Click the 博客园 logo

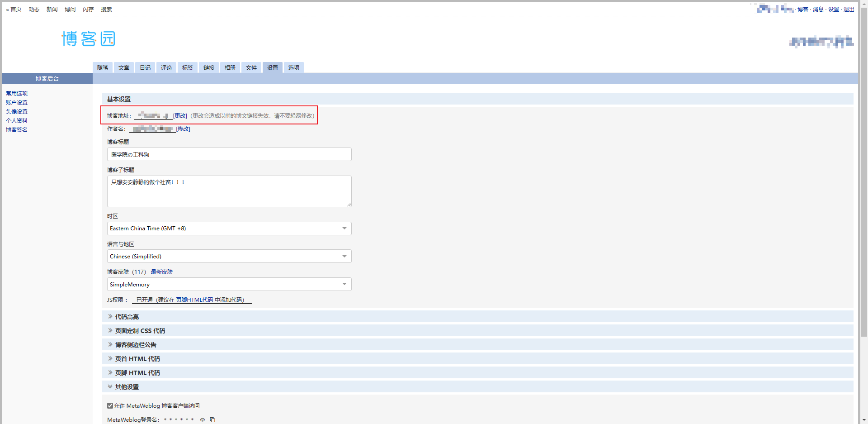point(89,39)
